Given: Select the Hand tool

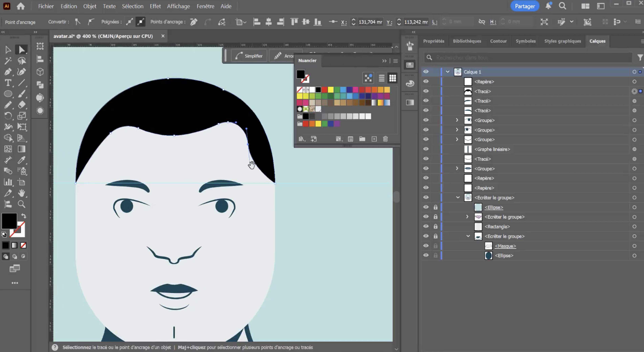Looking at the screenshot, I should tap(22, 193).
